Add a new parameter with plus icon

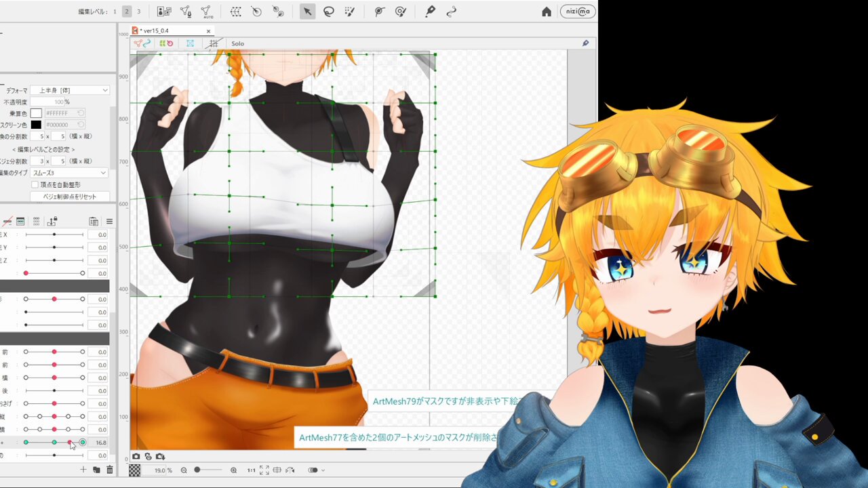[x=83, y=470]
